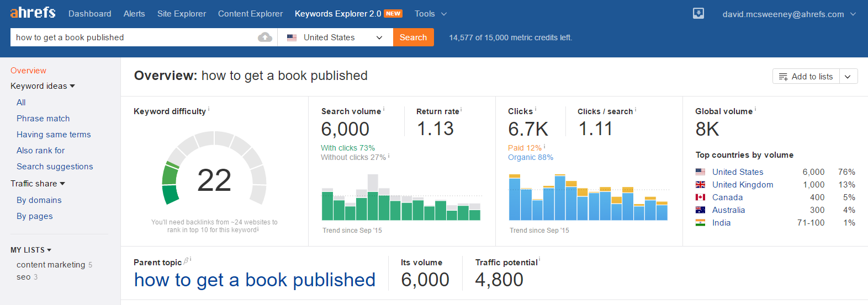Click the cloud upload icon in search box

click(265, 38)
